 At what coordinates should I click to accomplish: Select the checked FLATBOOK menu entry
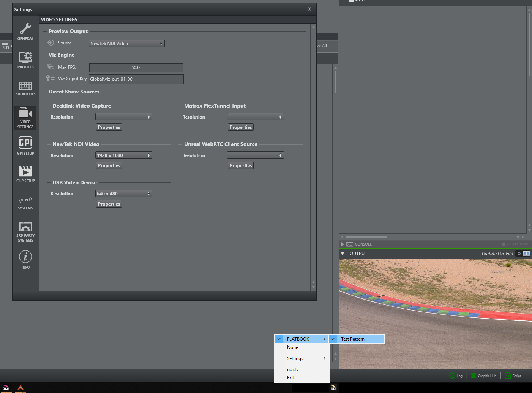[298, 339]
